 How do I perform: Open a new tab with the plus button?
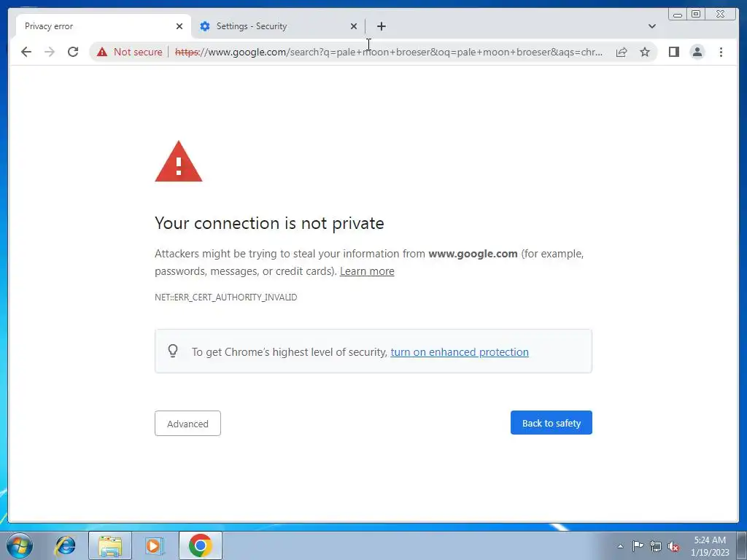click(381, 26)
